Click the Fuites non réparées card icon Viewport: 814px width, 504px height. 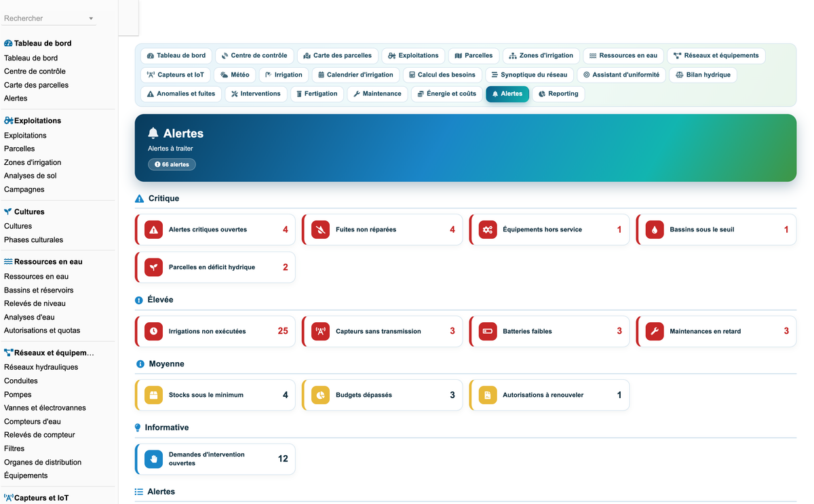[321, 230]
